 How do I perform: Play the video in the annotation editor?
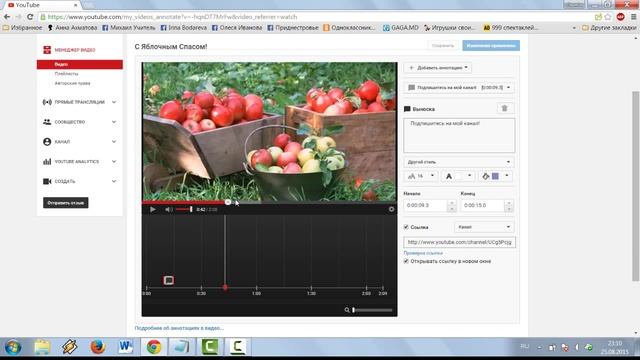tap(153, 209)
